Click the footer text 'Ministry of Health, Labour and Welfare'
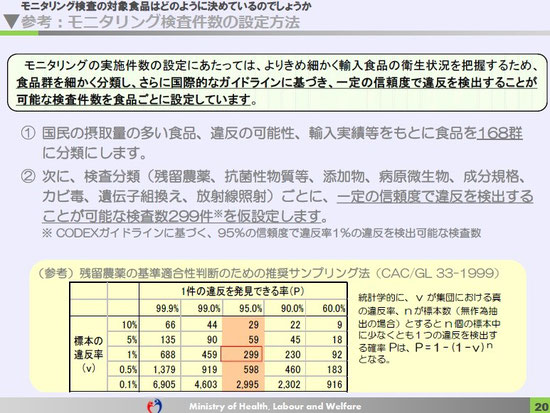The image size is (550, 413). point(275,406)
